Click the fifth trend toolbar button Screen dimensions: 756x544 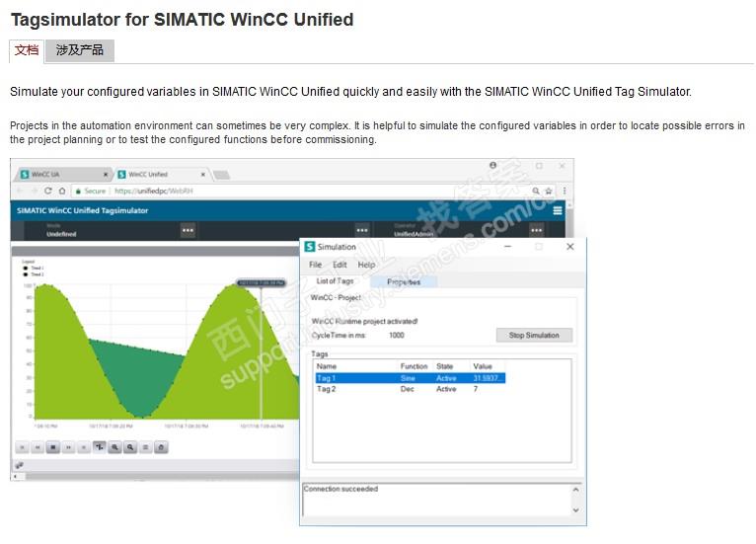pos(84,447)
